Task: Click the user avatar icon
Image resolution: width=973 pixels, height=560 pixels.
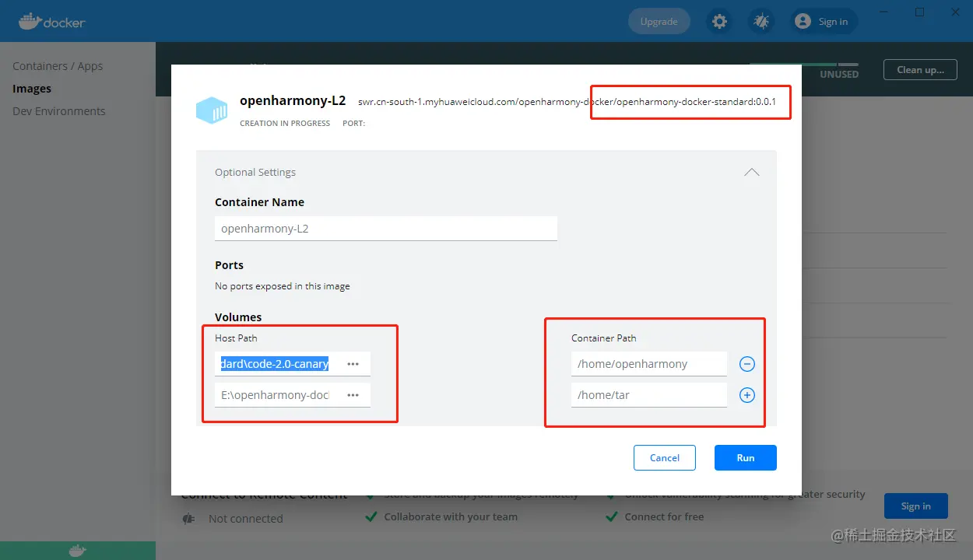Action: pyautogui.click(x=803, y=22)
